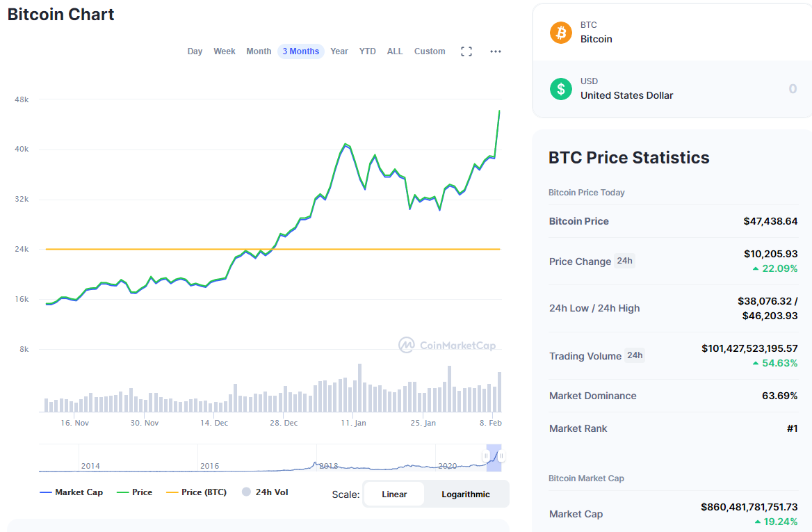Select the YTD range button
Image resolution: width=812 pixels, height=532 pixels.
pyautogui.click(x=368, y=51)
